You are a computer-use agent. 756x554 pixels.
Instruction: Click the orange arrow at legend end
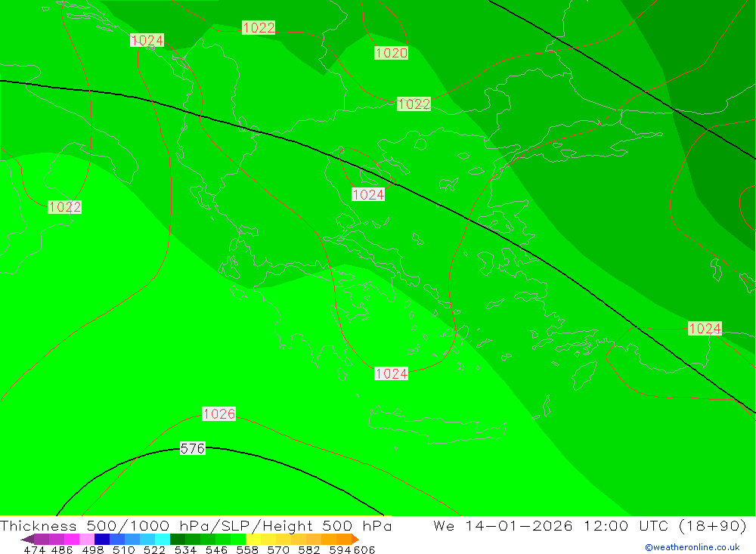pos(355,539)
